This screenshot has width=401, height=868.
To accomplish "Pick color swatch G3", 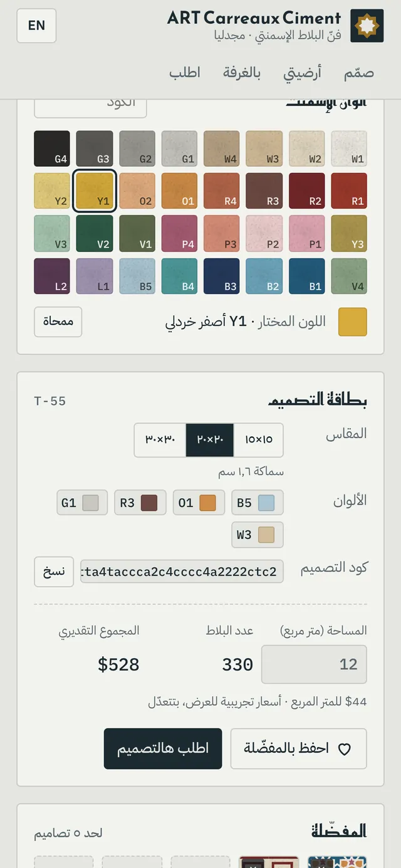I will [95, 149].
